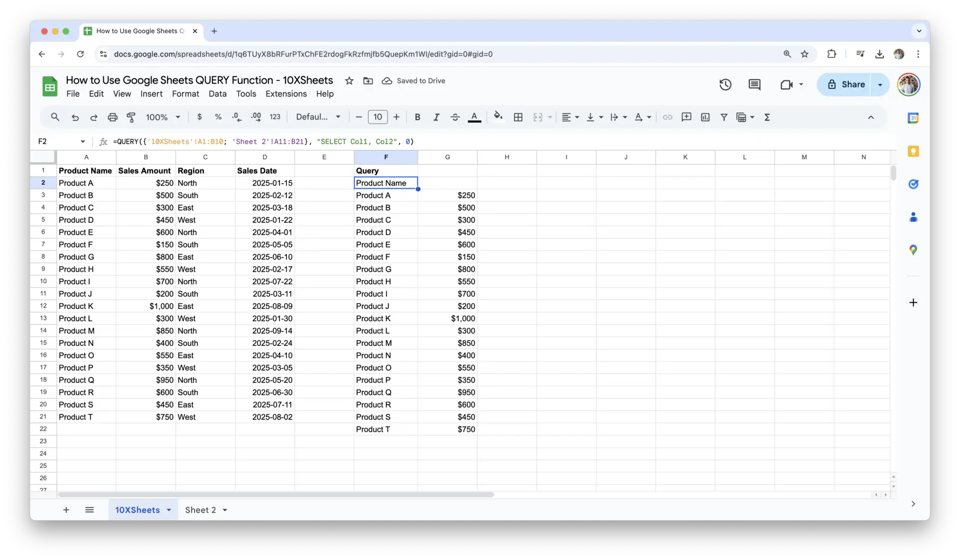Open the 123 more formats menu
Viewport: 960px width, 560px height.
tap(275, 117)
